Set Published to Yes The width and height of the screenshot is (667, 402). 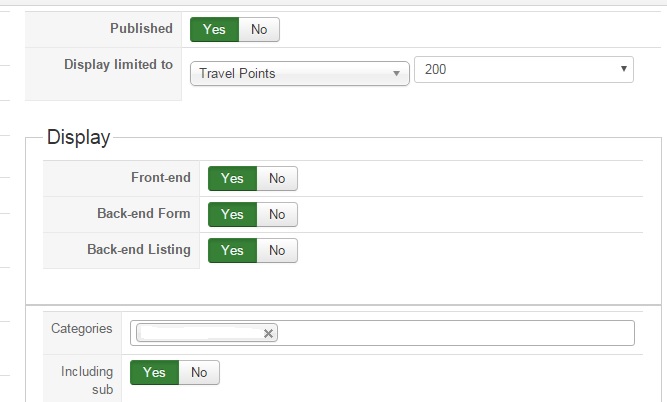[x=214, y=30]
